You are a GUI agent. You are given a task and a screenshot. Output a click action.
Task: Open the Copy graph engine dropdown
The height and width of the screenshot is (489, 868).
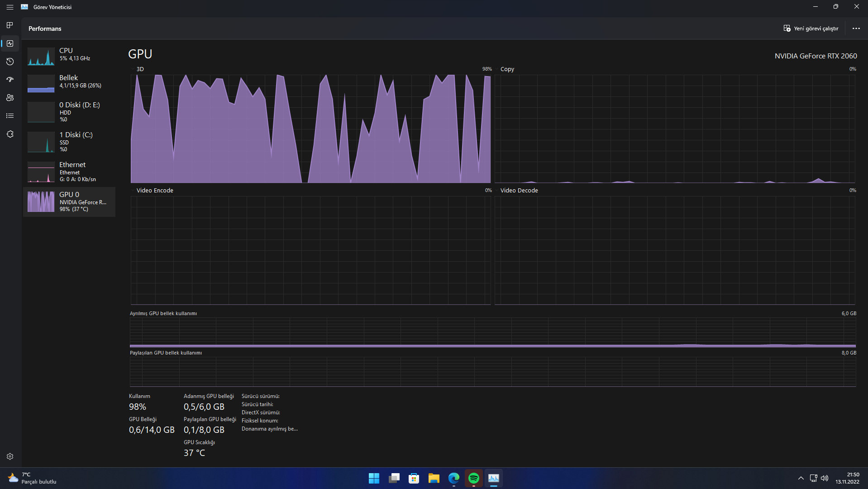[x=505, y=69]
